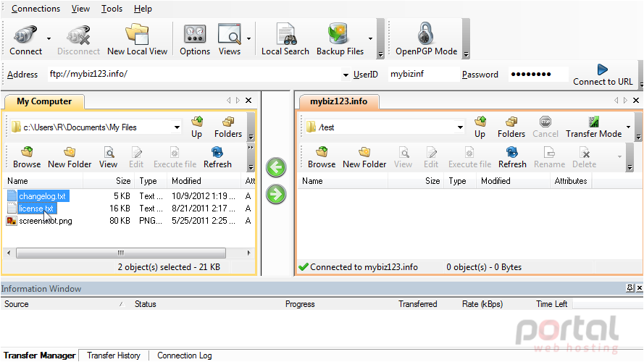Image resolution: width=644 pixels, height=362 pixels.
Task: Click the left transfer arrow button
Action: tap(275, 167)
